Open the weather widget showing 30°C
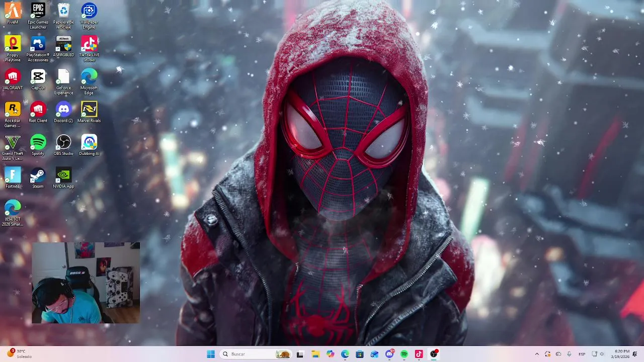The height and width of the screenshot is (362, 644). click(x=20, y=354)
